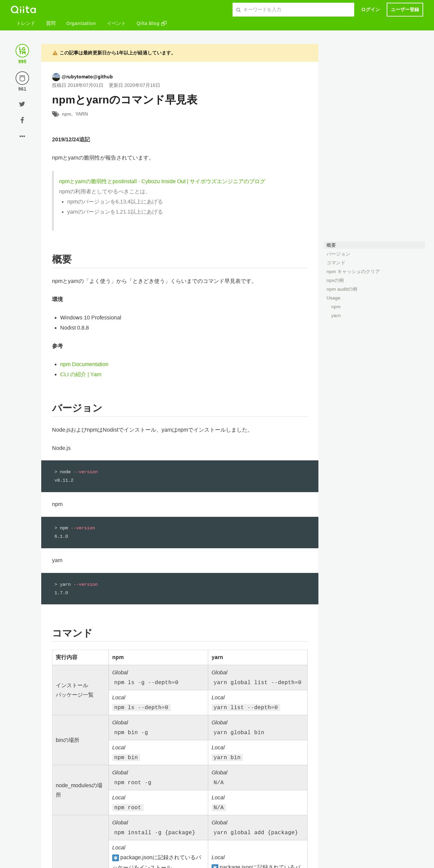Click the search magnifier icon
The width and height of the screenshot is (434, 868).
point(238,10)
